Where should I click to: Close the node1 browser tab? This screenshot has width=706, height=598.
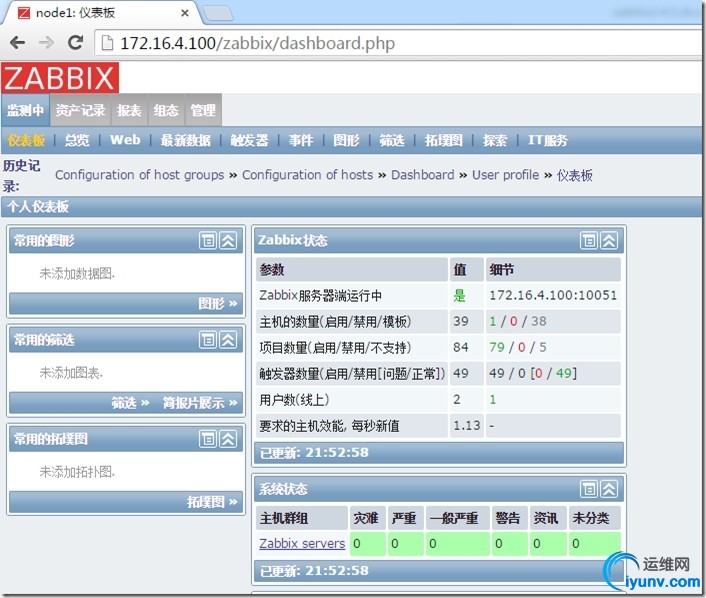(185, 13)
